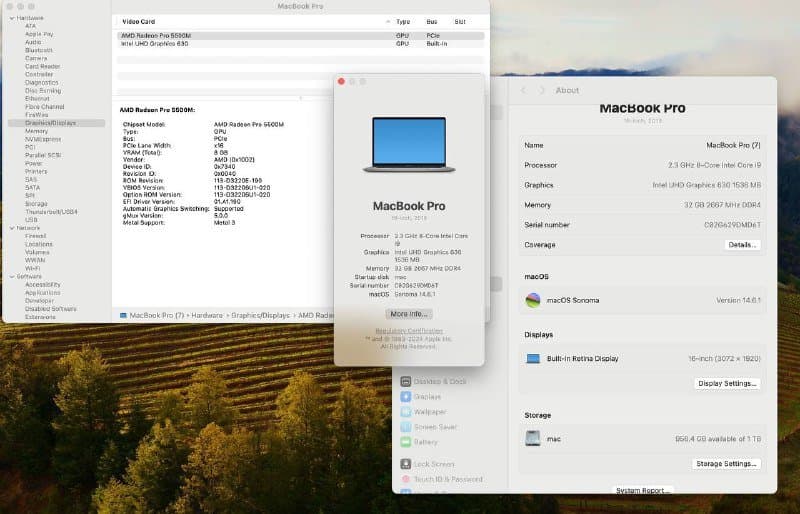Click More Info in About This Mac
Viewport: 800px width, 514px height.
coord(409,314)
